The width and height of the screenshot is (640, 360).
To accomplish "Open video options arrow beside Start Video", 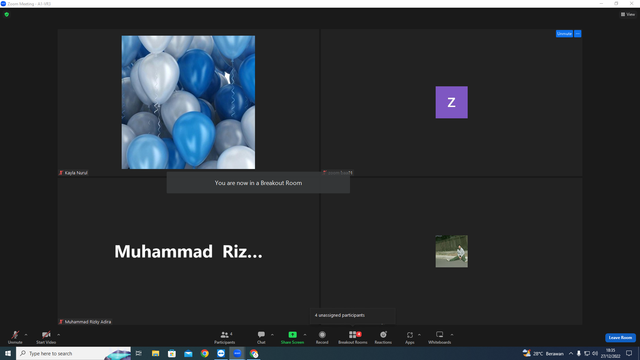I will 59,335.
